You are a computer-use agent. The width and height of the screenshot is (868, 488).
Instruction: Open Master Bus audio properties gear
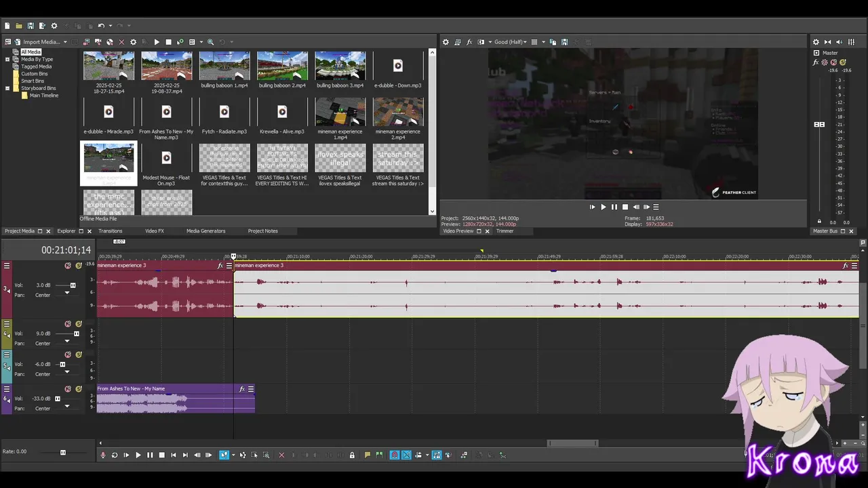point(816,42)
